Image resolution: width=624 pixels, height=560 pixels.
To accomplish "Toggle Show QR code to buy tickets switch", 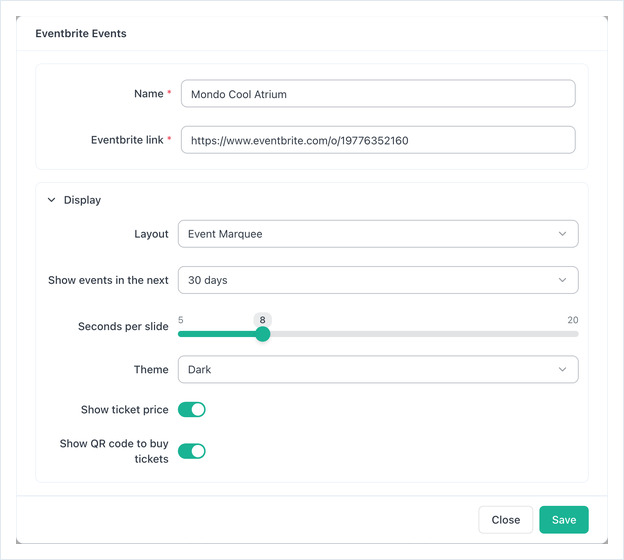I will pyautogui.click(x=191, y=451).
